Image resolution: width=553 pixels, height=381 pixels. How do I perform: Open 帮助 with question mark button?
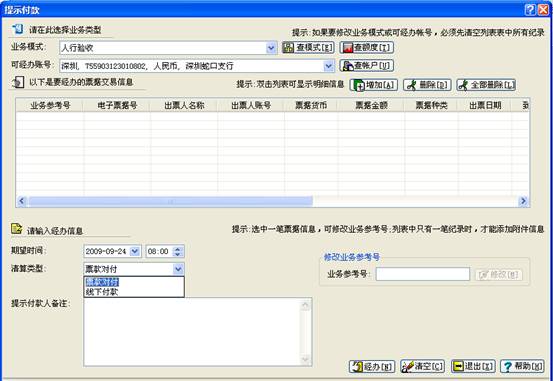click(522, 367)
